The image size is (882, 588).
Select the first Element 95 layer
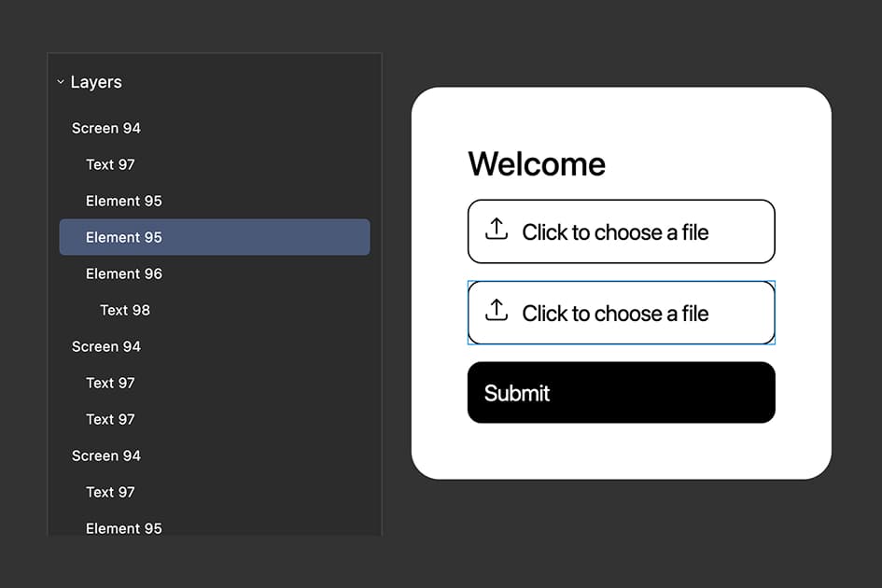point(124,201)
